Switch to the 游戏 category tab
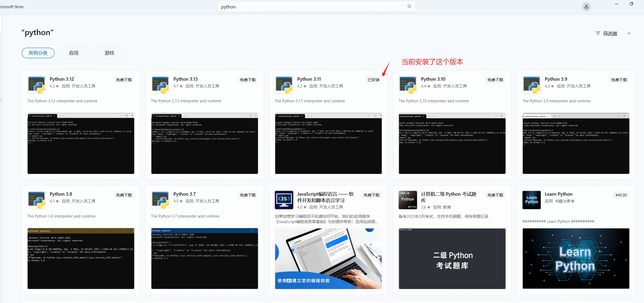Screen dimensions: 644x303 click(109, 53)
